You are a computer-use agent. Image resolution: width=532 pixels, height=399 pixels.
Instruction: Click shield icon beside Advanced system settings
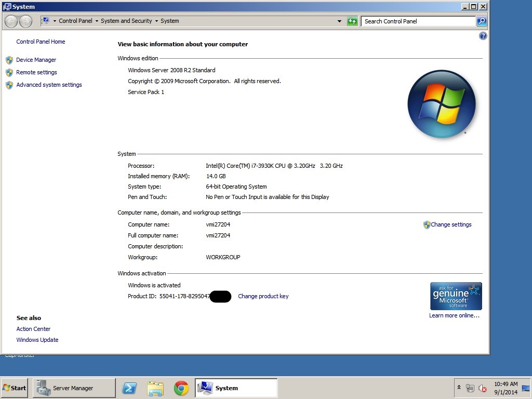coord(9,85)
